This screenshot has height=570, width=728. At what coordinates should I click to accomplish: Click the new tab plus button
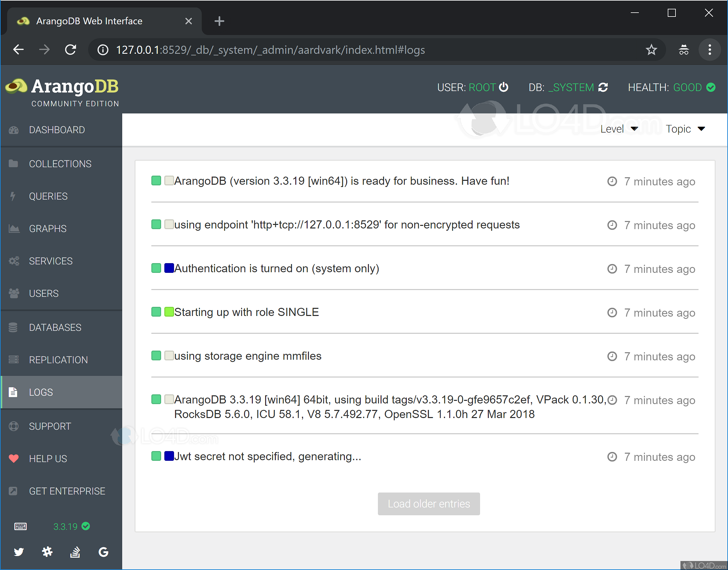tap(219, 21)
